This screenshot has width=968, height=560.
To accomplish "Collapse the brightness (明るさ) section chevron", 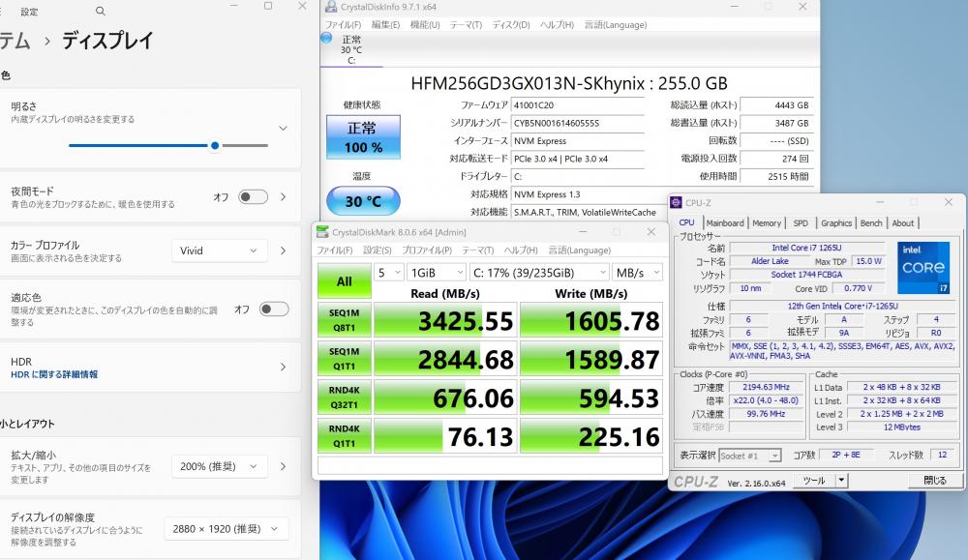I will 283,129.
